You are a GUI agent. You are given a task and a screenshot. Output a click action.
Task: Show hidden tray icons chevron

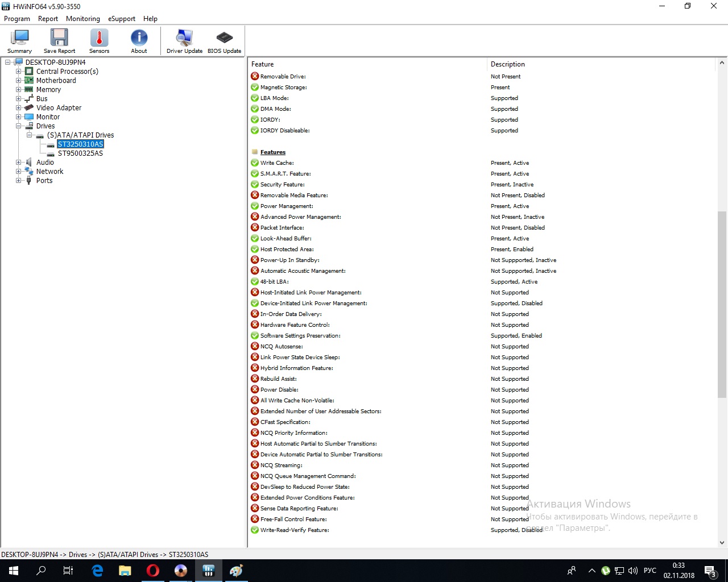[592, 571]
